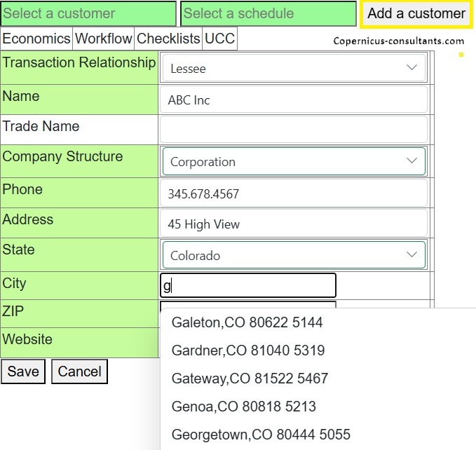Open the Transaction Relationship dropdown

pos(294,68)
